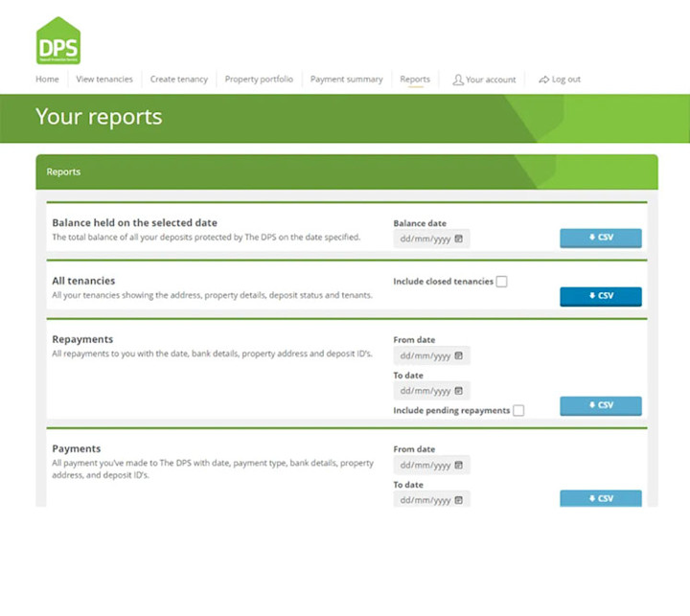Open calendar picker for Balance date

coord(458,239)
